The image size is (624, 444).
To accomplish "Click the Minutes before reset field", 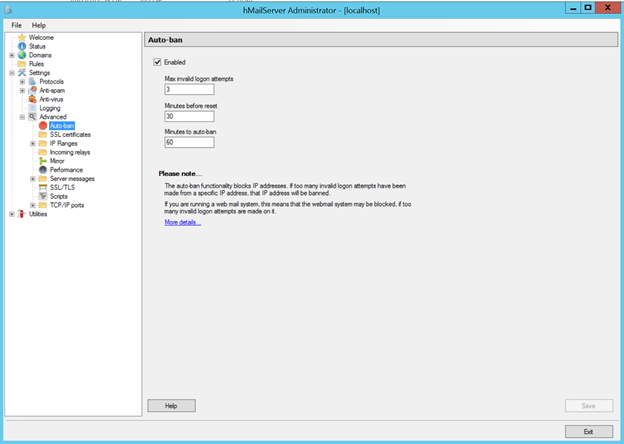I will tap(189, 116).
